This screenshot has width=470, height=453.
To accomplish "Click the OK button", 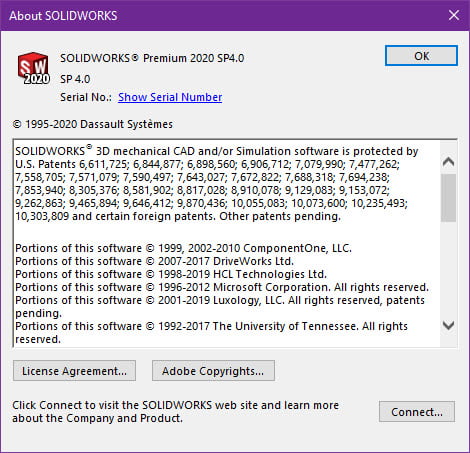I will 421,56.
